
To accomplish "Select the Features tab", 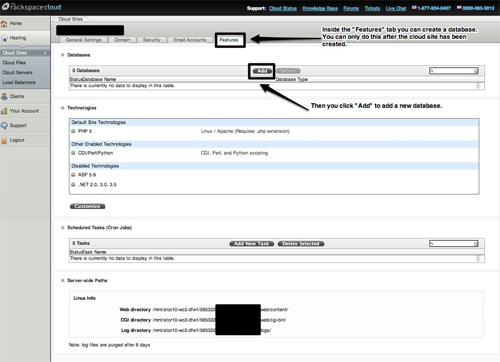I will click(229, 40).
